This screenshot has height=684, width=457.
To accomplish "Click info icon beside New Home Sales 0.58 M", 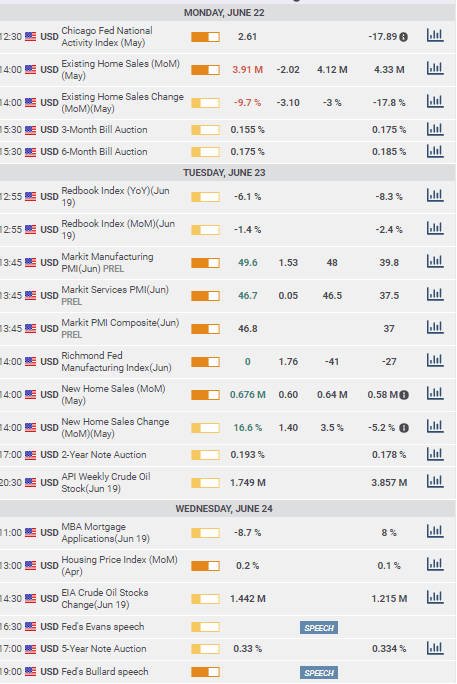I will 404,395.
